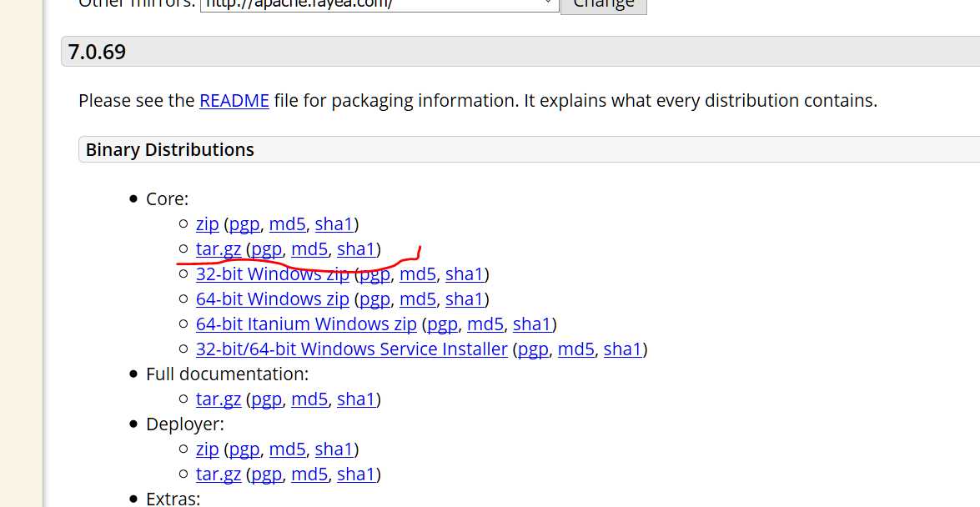The image size is (980, 507).
Task: Open sha1 link for Windows Service Installer
Action: click(x=622, y=349)
